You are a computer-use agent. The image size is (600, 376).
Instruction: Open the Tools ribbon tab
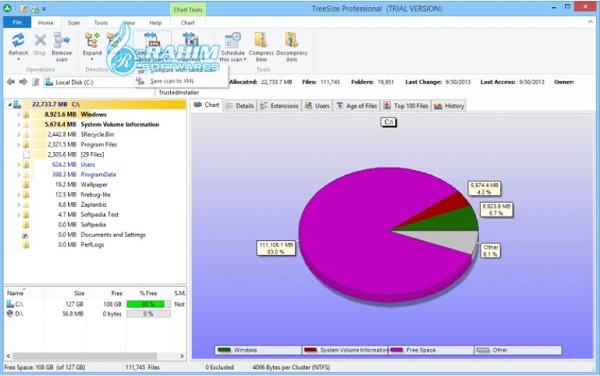click(x=101, y=23)
